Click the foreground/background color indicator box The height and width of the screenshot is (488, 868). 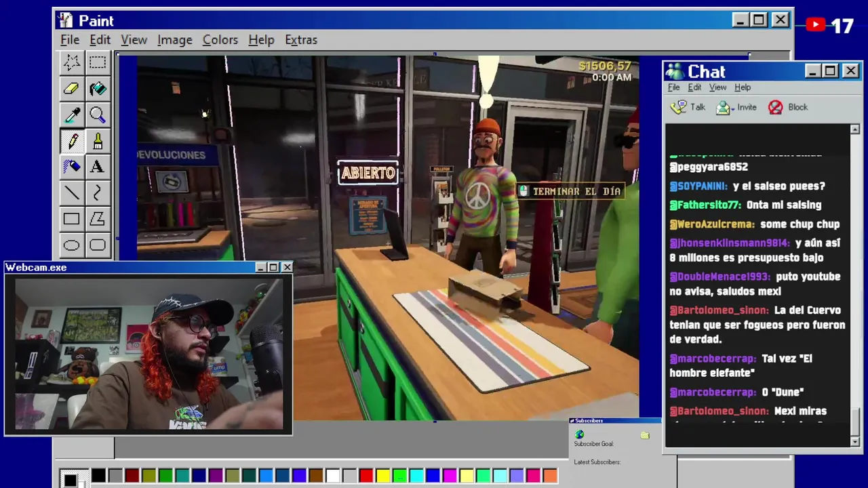click(x=73, y=478)
